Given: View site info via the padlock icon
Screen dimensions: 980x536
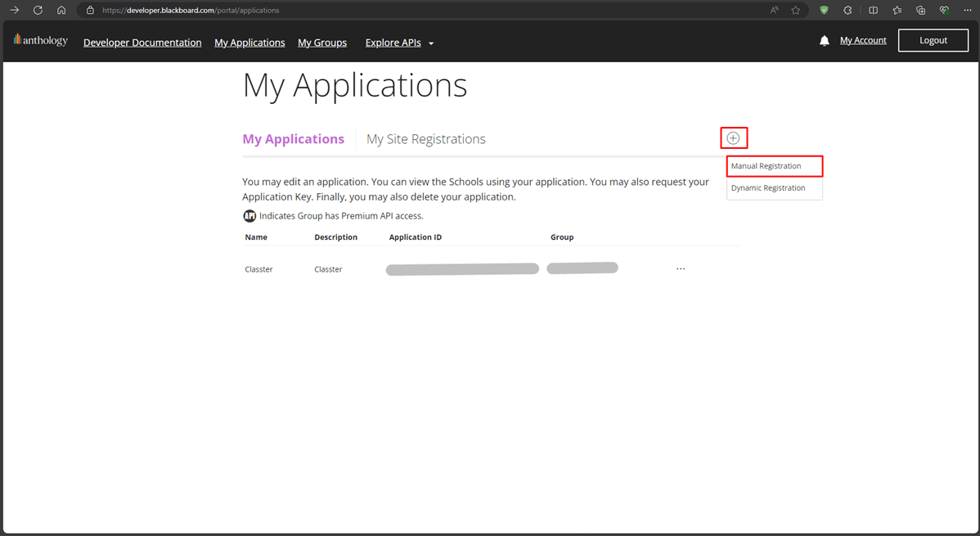Looking at the screenshot, I should pyautogui.click(x=90, y=10).
